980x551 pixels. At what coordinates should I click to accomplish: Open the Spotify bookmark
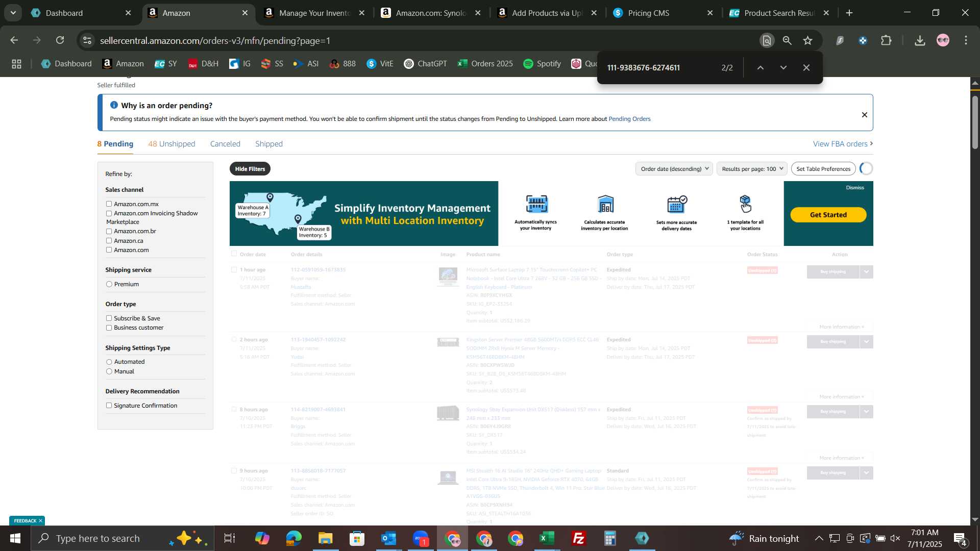point(542,64)
